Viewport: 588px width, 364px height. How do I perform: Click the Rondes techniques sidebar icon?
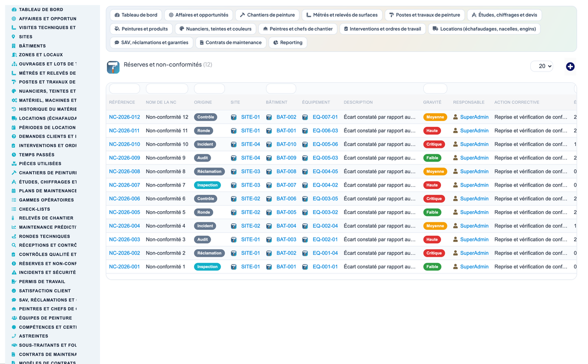[14, 236]
